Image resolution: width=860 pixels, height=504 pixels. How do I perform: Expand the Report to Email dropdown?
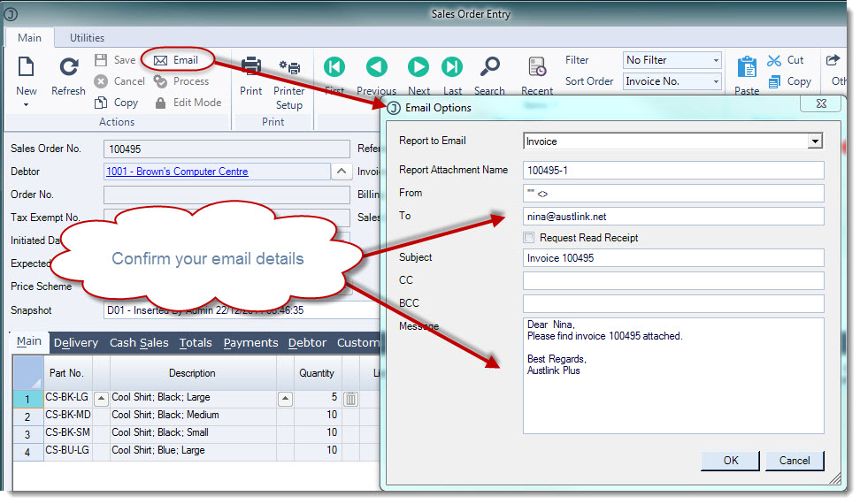[x=815, y=141]
